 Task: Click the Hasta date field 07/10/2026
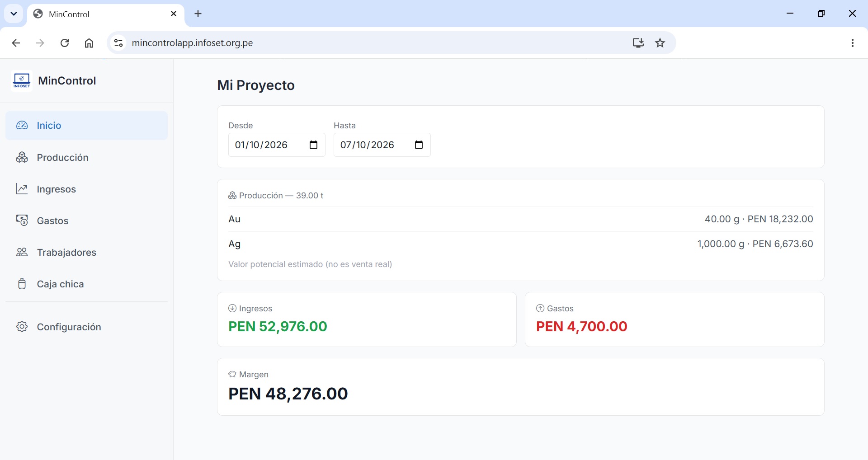tap(382, 145)
